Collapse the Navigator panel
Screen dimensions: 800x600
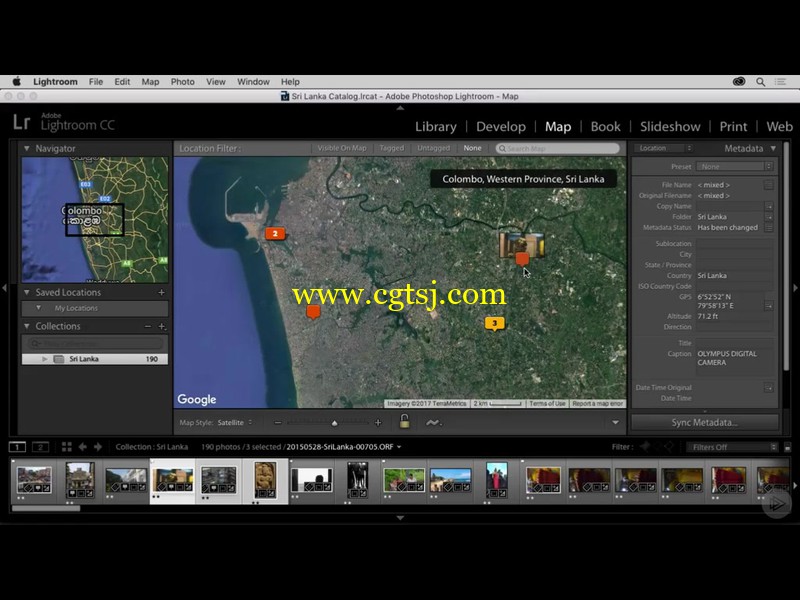[27, 148]
